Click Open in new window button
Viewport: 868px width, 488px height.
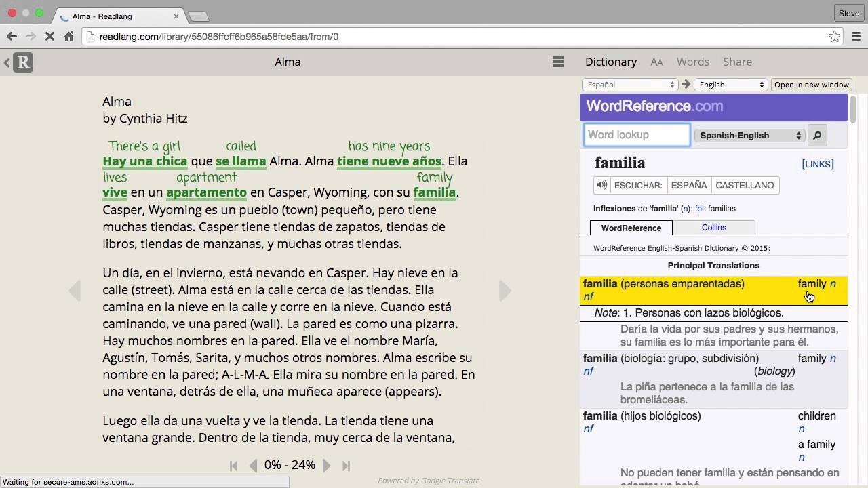811,85
